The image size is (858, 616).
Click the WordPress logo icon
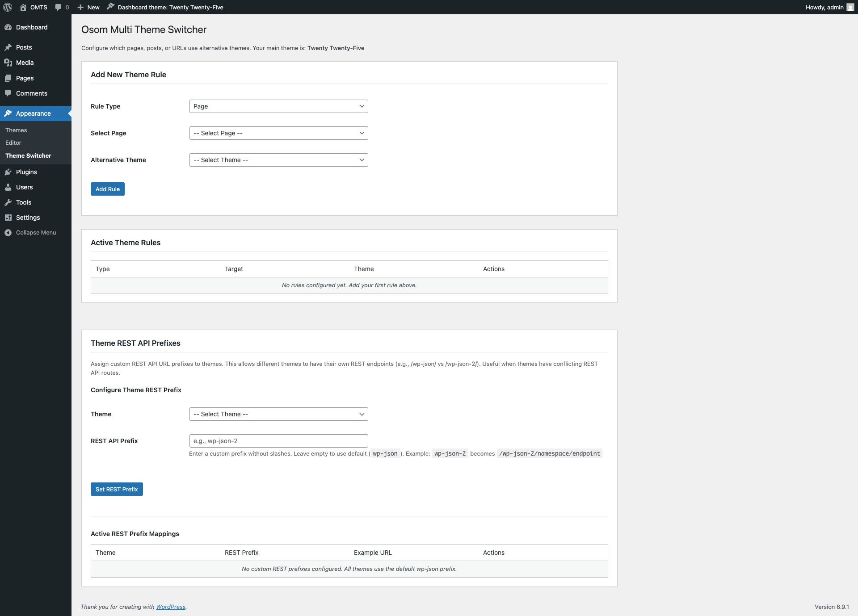tap(8, 7)
